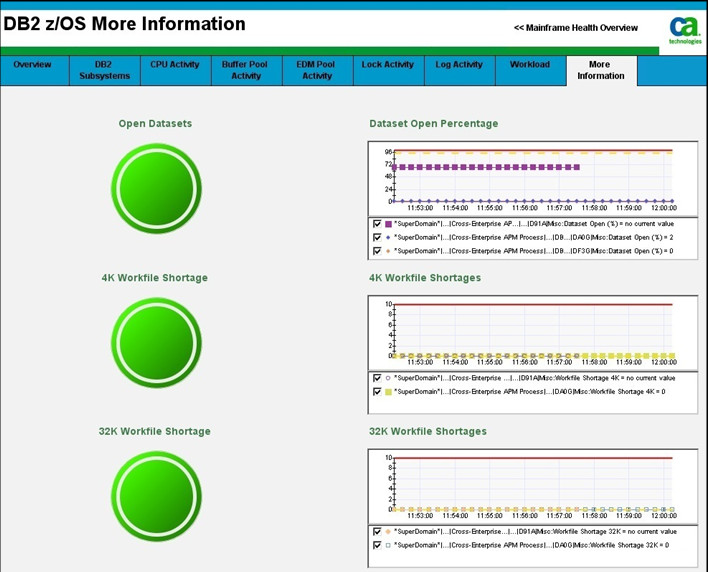Viewport: 708px width, 572px height.
Task: Open the EDM Pool Activity tab
Action: (317, 70)
